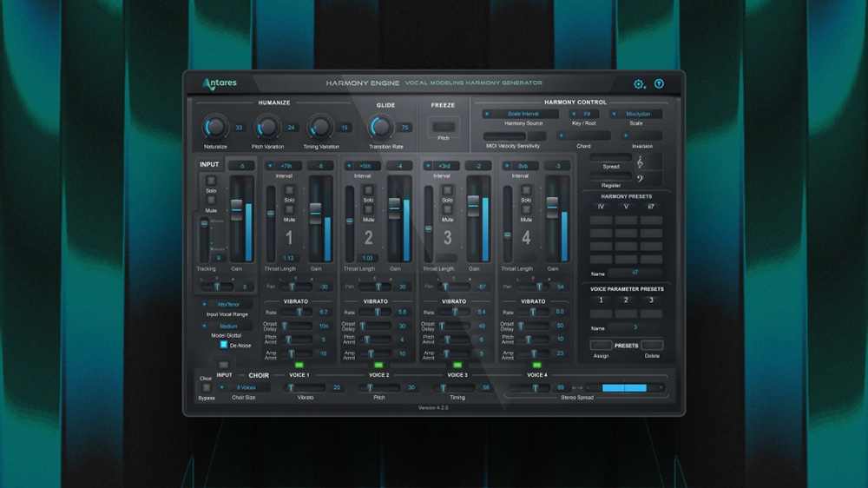Select the bass clef register icon

pyautogui.click(x=641, y=180)
